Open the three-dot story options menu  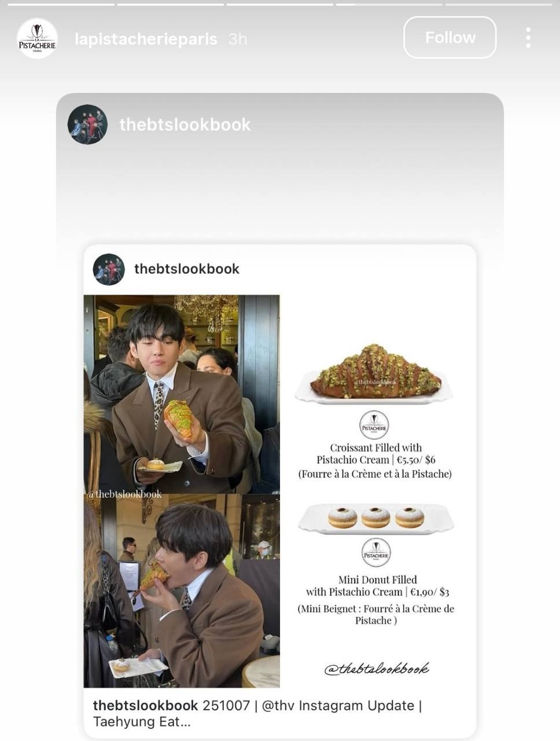[x=528, y=38]
